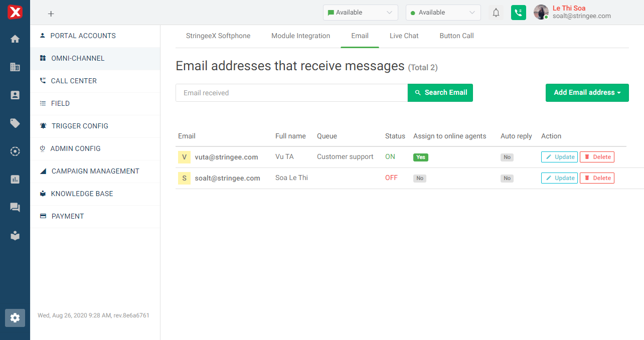Open the home icon in left sidebar
This screenshot has width=644, height=340.
(15, 39)
